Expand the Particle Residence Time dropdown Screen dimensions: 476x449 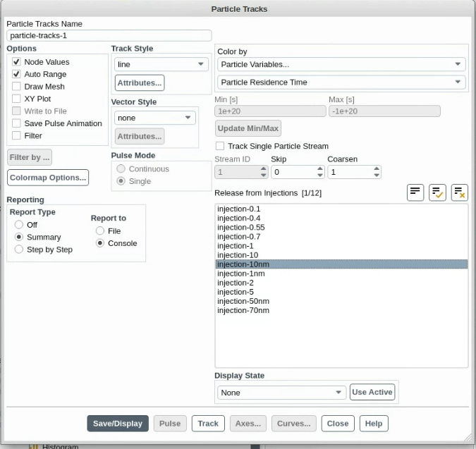[x=341, y=82]
